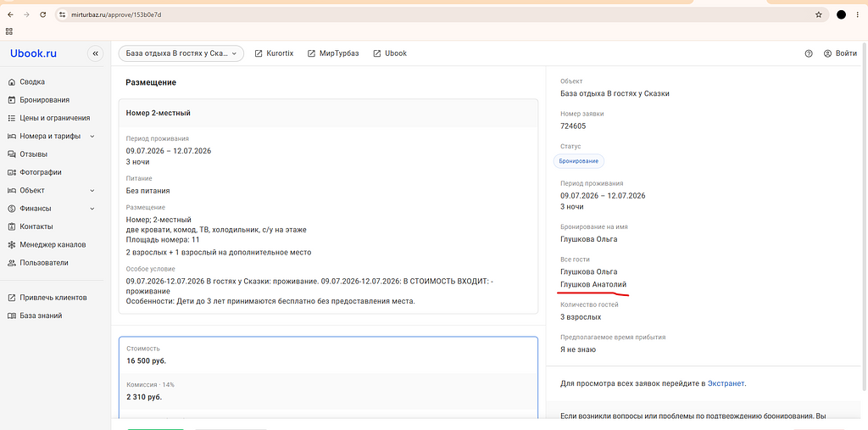This screenshot has width=868, height=430.
Task: Open the МирТурбаз external link
Action: [333, 53]
